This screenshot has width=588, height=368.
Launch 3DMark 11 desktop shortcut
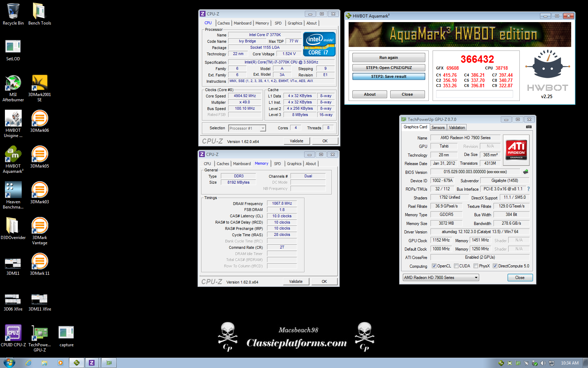[x=40, y=264]
